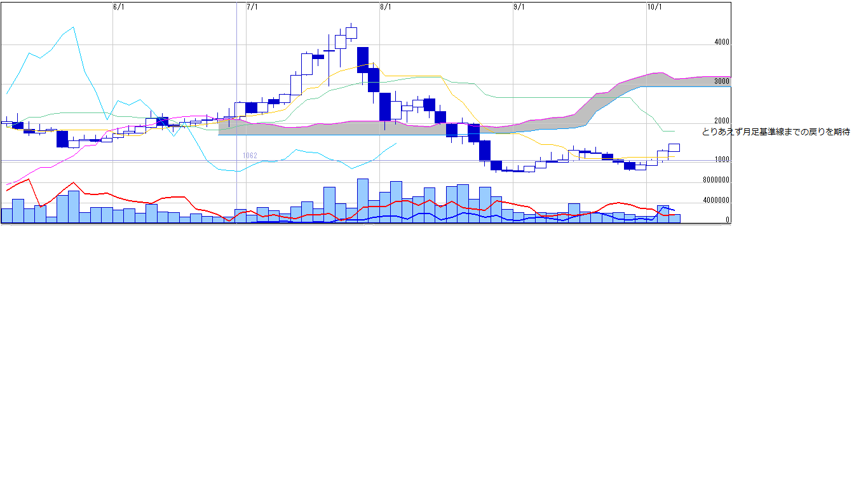Click the 1062 price annotation
The width and height of the screenshot is (868, 488).
pos(250,156)
